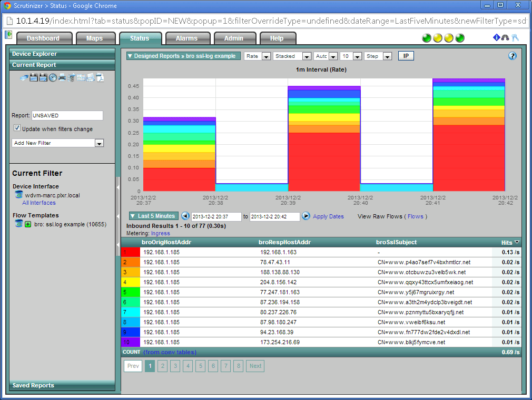532x400 pixels.
Task: Click the Apply Dates link
Action: 328,216
